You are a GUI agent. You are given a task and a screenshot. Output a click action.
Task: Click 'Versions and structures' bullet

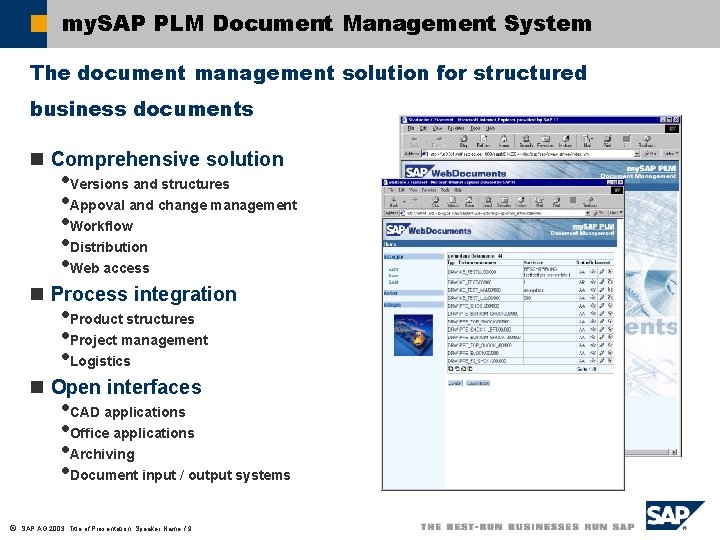150,184
